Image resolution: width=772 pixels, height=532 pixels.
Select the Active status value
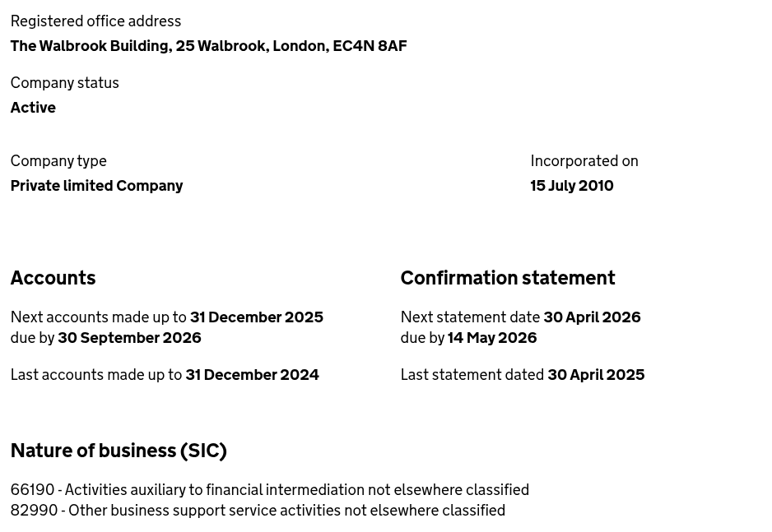33,107
